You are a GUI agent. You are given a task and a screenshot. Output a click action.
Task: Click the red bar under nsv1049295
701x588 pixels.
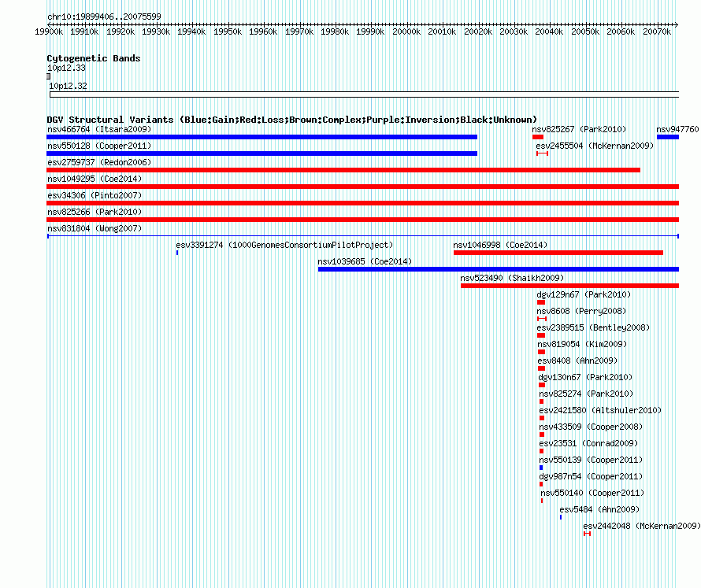363,187
